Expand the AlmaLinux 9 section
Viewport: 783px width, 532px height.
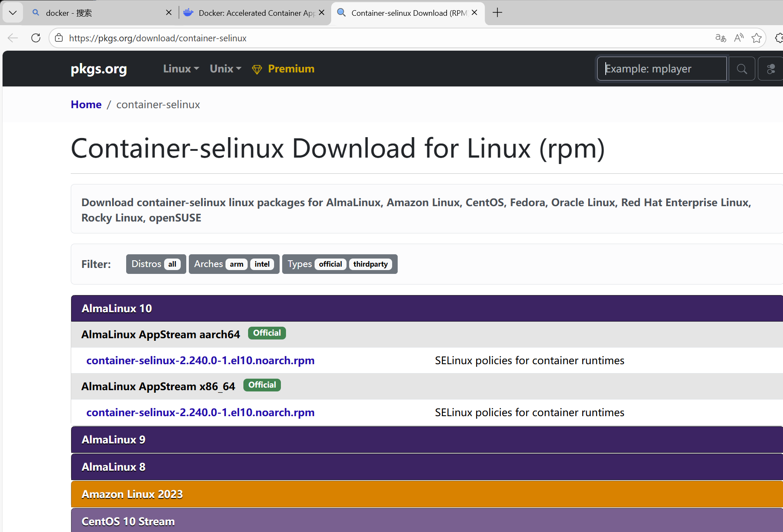(x=427, y=440)
